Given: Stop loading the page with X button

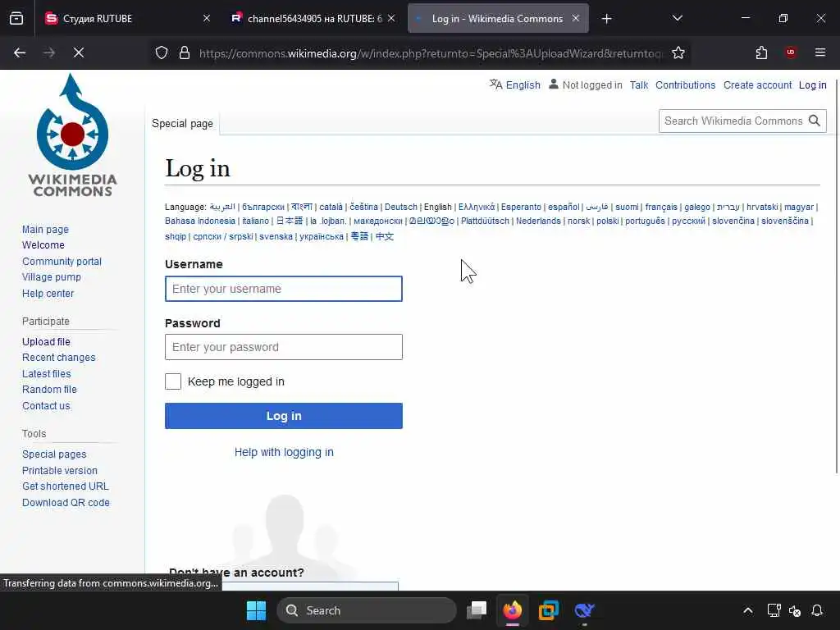Looking at the screenshot, I should coord(78,52).
